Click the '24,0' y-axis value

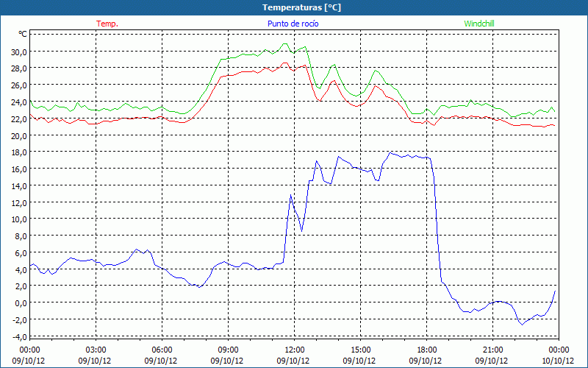[x=19, y=102]
